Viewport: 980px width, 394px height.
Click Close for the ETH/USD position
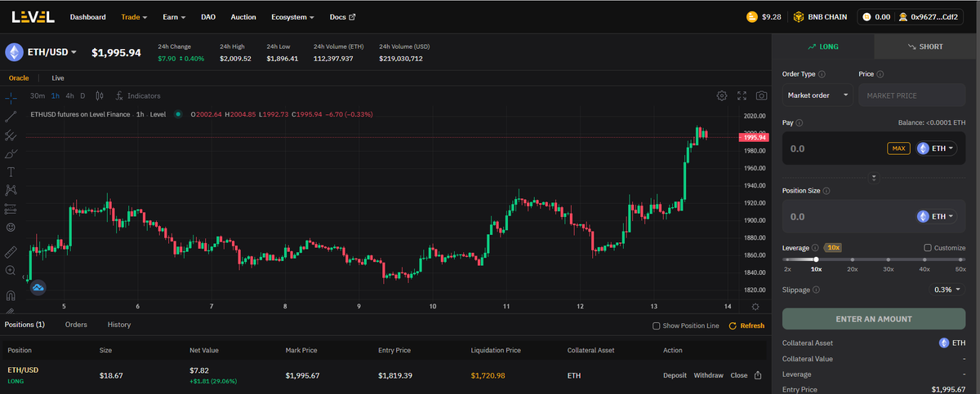click(x=738, y=375)
